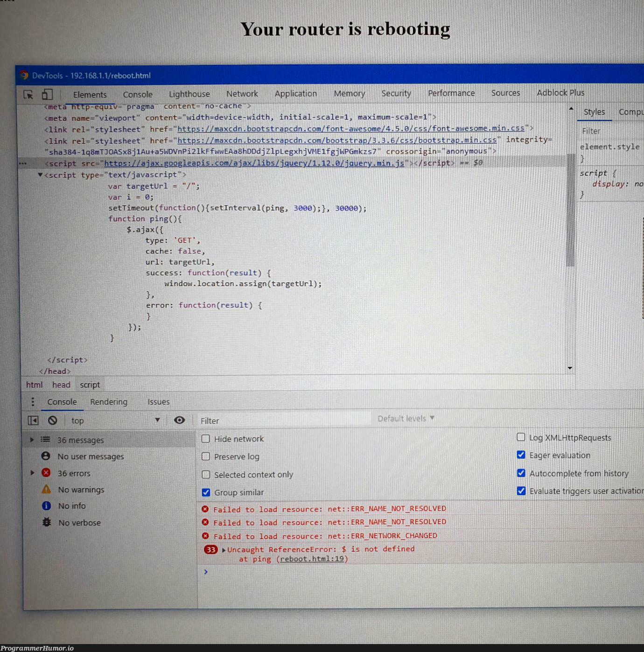Expand the 36 errors group
This screenshot has height=652, width=644.
pos(32,473)
